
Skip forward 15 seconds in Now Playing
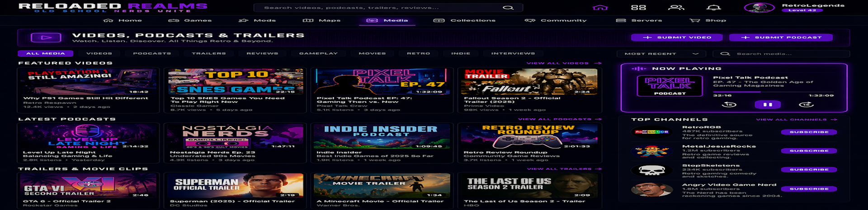806,104
